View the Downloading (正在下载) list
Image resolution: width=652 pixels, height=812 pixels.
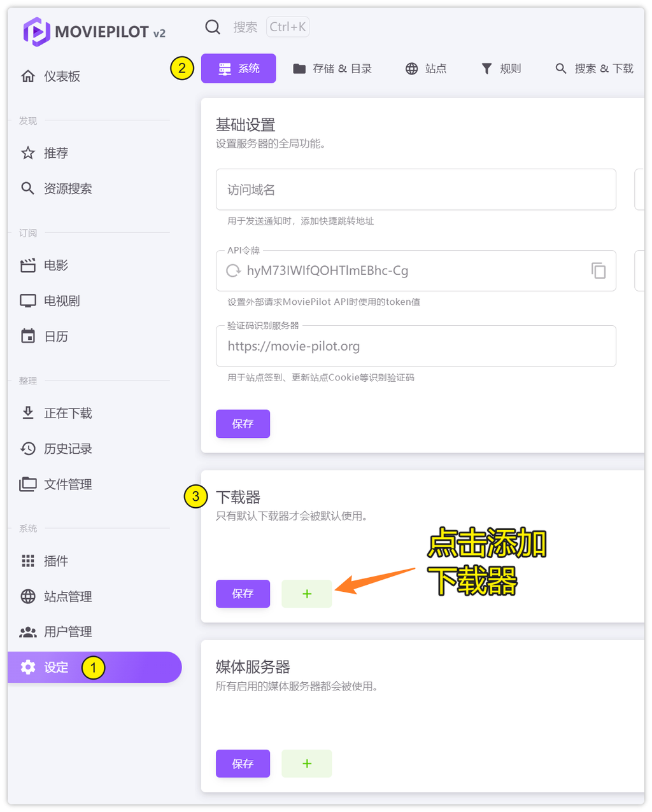pos(67,414)
